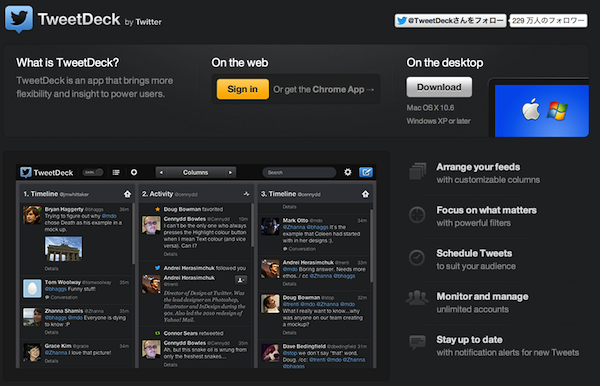Open settings with the gear icon

pos(347,172)
